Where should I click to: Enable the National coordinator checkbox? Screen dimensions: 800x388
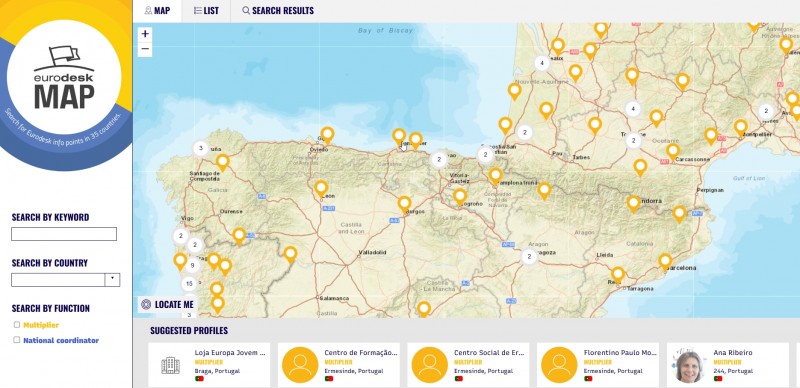click(x=17, y=340)
